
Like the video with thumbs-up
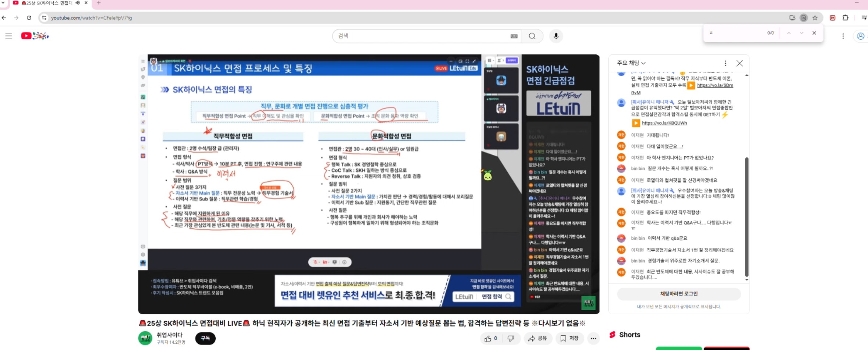tap(491, 339)
